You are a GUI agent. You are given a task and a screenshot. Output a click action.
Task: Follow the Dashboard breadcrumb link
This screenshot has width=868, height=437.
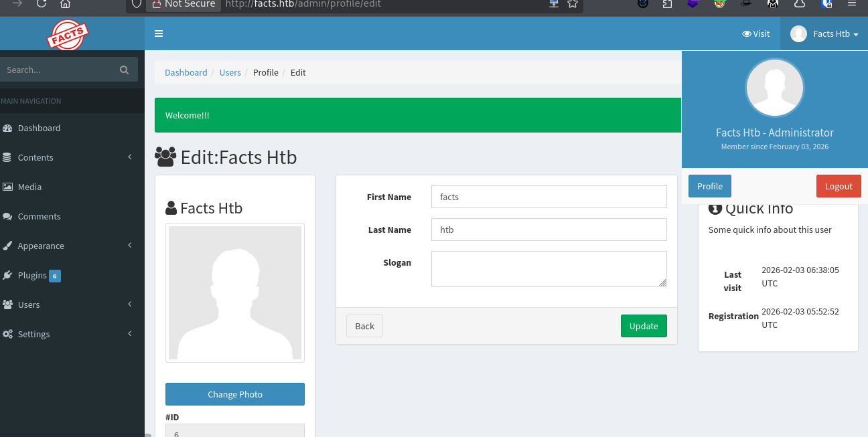(x=186, y=72)
